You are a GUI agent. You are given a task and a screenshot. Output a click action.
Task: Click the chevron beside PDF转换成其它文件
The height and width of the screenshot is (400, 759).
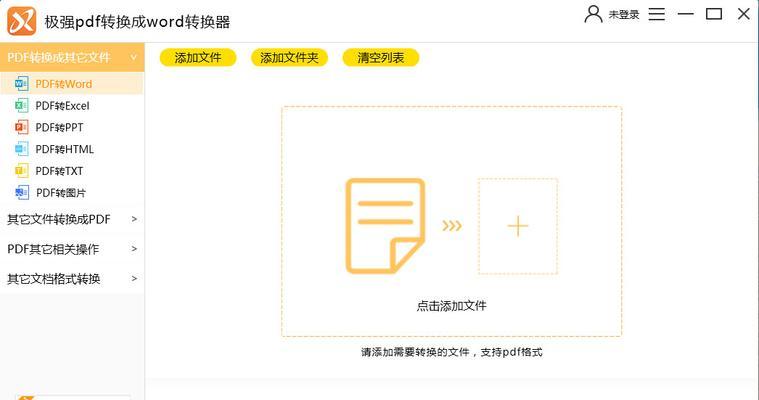click(134, 57)
